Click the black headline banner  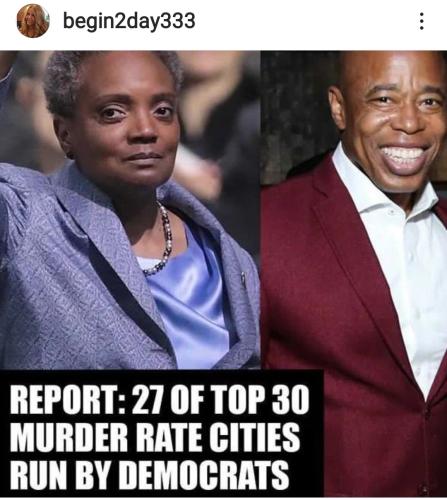point(162,433)
